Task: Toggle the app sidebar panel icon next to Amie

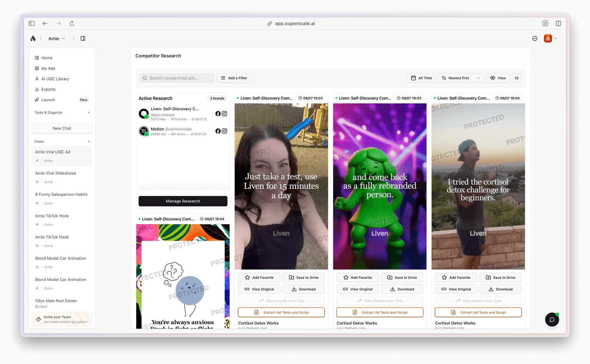Action: point(83,38)
